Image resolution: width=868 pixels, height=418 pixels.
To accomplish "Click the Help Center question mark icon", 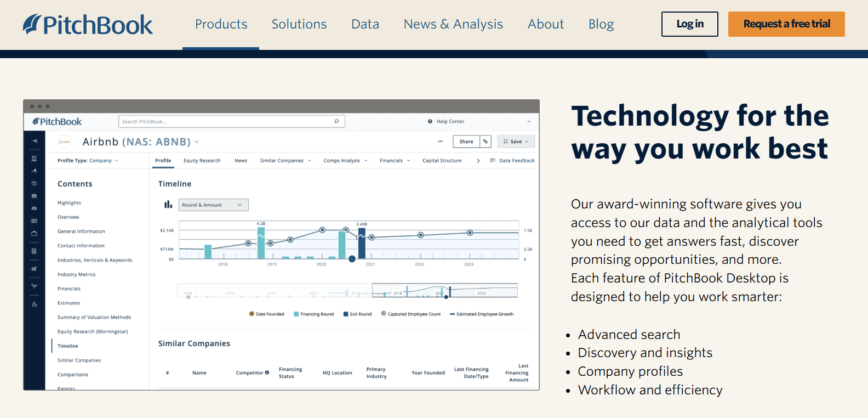I will point(430,122).
